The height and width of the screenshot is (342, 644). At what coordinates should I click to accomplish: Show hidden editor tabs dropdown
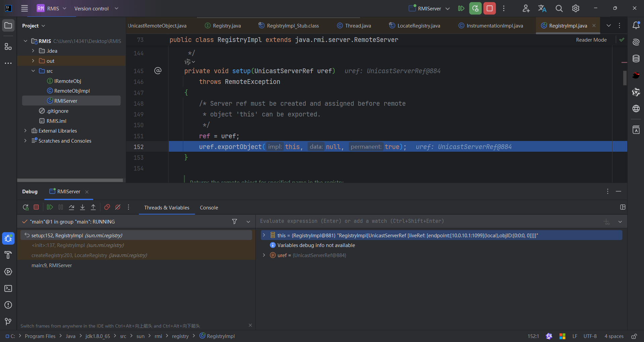point(609,26)
